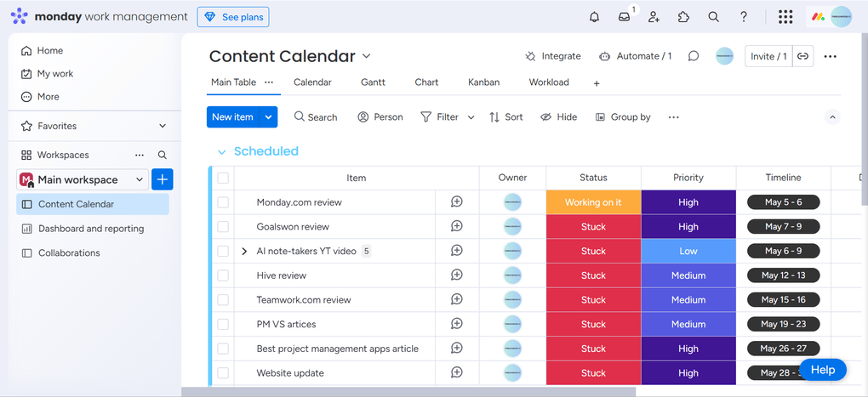Check Best project management apps article checkbox

pos(223,349)
